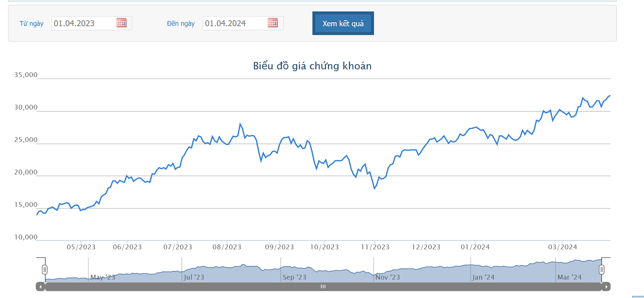Click the May '23 marker in the navigator
Viewport: 644px width, 298px height.
pos(103,277)
